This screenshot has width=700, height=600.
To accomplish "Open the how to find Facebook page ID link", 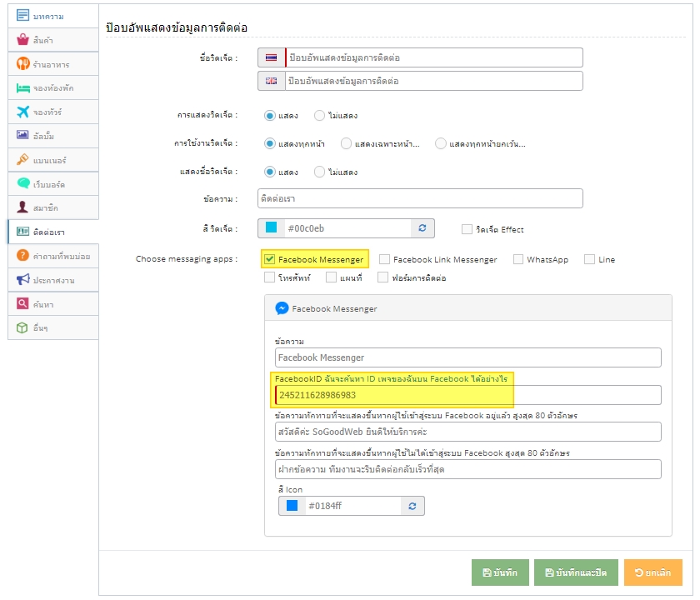I will (416, 379).
